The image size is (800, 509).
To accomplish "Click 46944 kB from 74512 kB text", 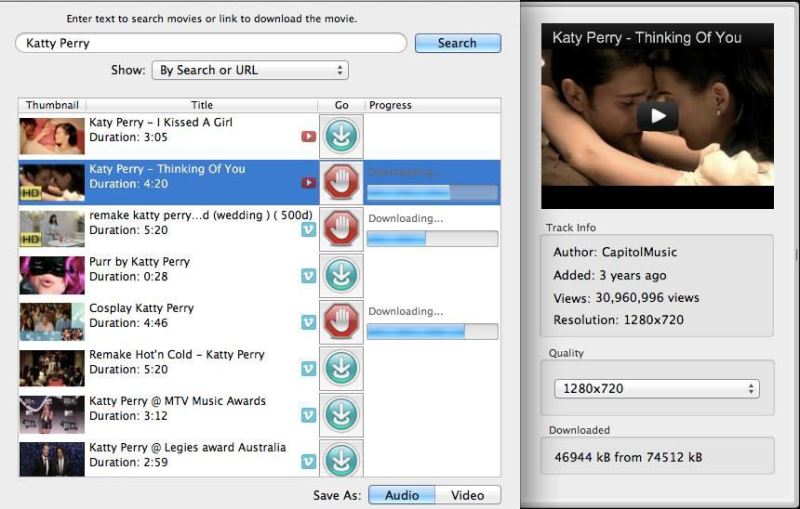I will tap(629, 457).
